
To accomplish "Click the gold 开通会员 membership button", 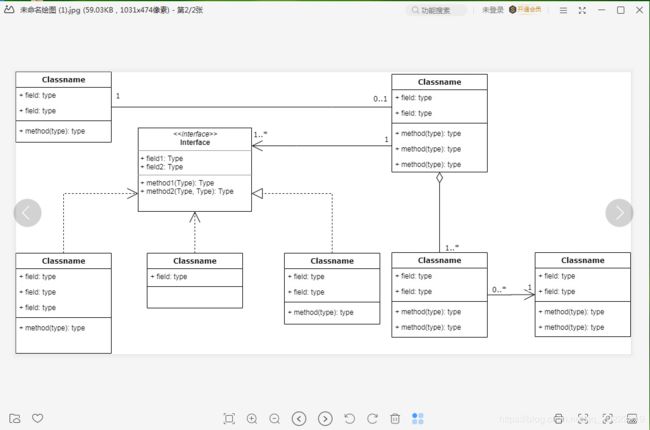I will pos(525,10).
